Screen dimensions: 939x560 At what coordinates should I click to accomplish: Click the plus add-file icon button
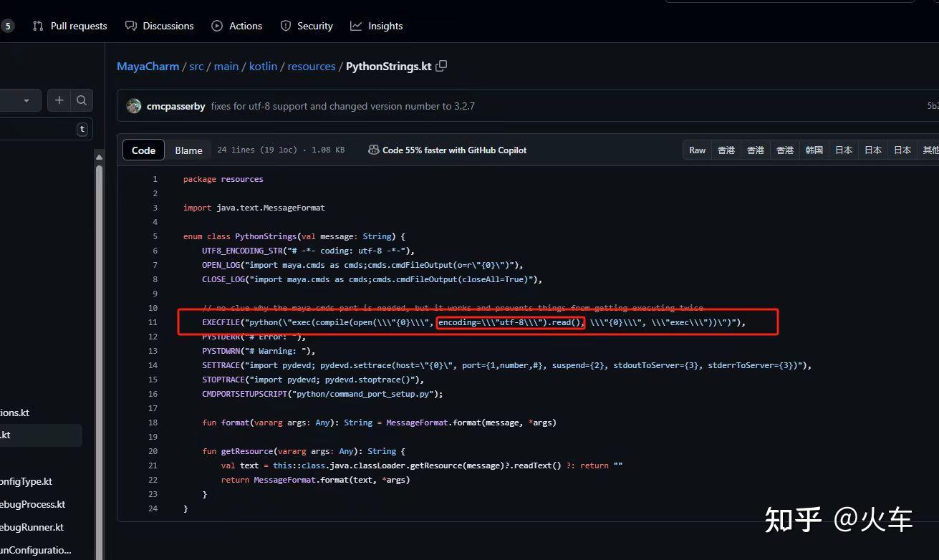(x=59, y=100)
